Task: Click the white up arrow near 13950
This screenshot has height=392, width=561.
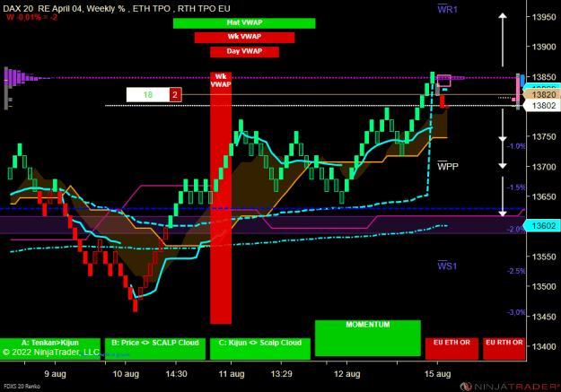Action: click(x=503, y=39)
